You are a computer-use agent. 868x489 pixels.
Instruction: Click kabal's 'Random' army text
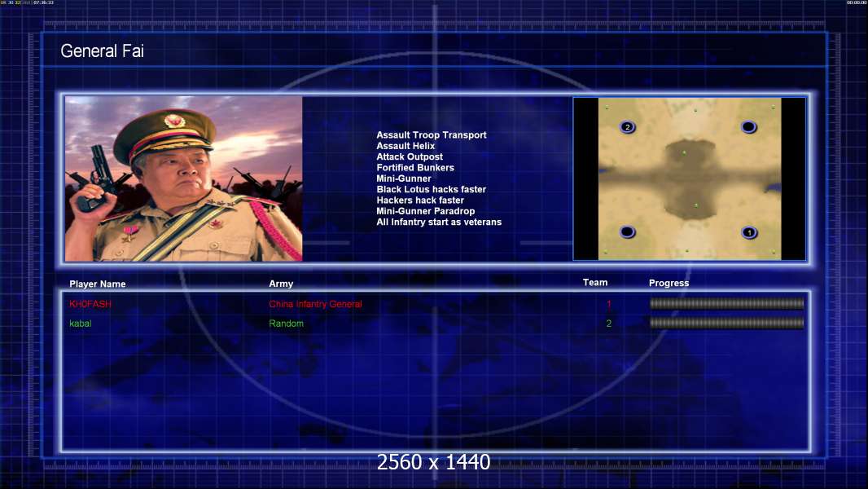pos(286,324)
